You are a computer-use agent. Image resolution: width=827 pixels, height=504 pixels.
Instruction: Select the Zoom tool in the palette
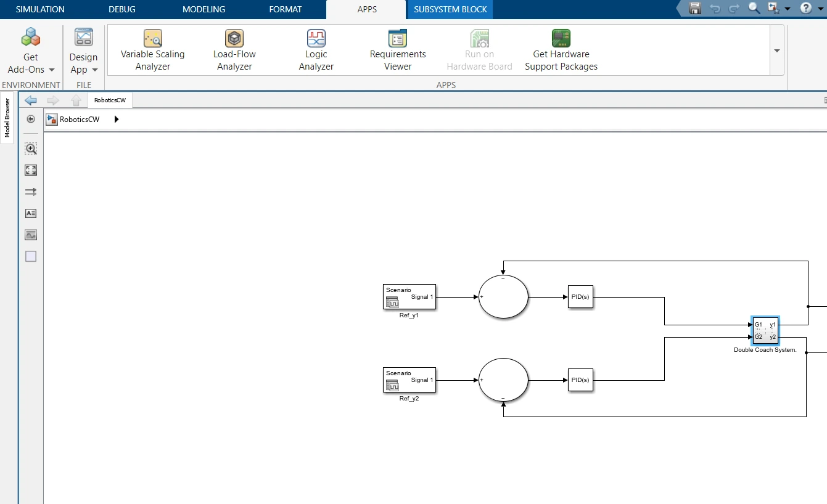30,148
